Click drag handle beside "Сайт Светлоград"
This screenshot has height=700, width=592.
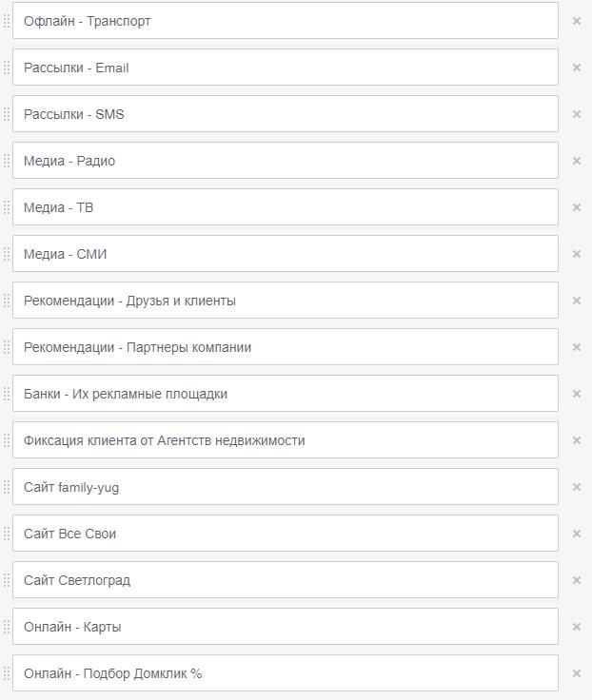pos(7,580)
